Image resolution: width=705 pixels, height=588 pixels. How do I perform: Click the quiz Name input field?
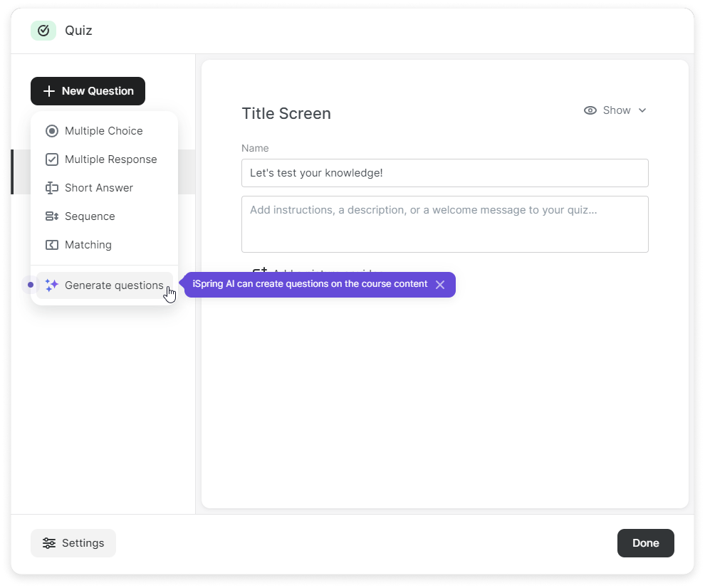[444, 173]
